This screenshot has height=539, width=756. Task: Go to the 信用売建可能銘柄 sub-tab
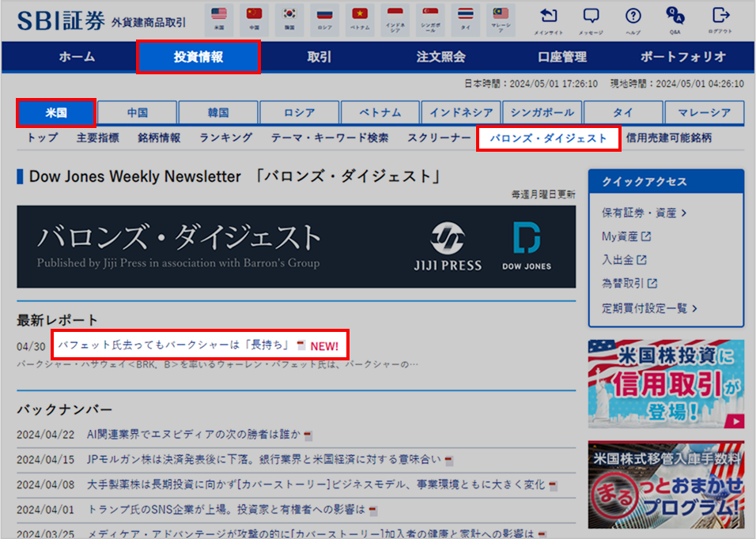[x=669, y=138]
